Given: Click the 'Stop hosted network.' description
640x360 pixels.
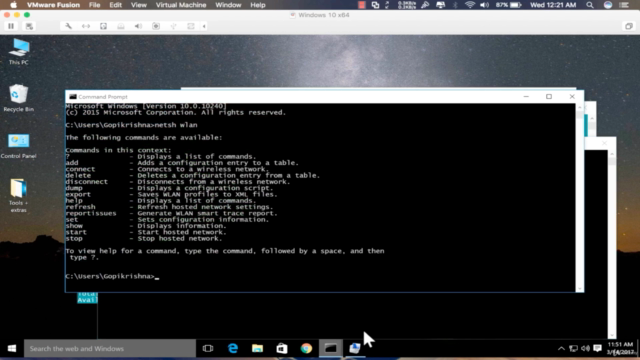Looking at the screenshot, I should click(180, 238).
